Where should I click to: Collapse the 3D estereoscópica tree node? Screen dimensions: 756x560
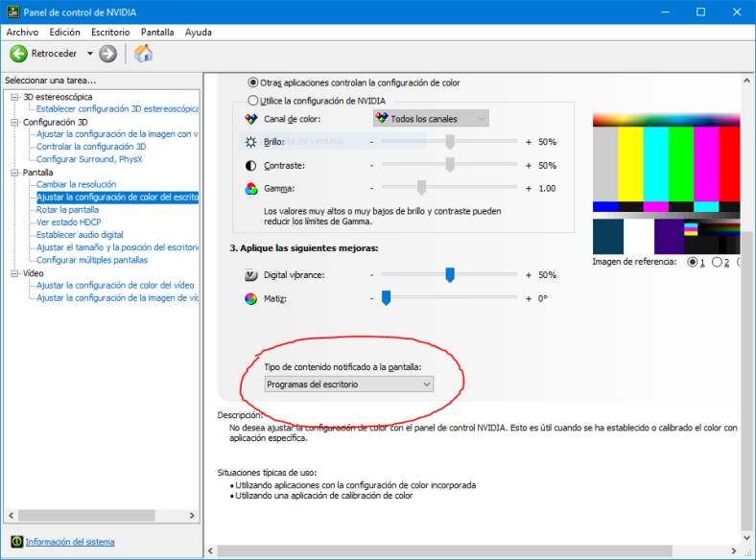click(14, 97)
